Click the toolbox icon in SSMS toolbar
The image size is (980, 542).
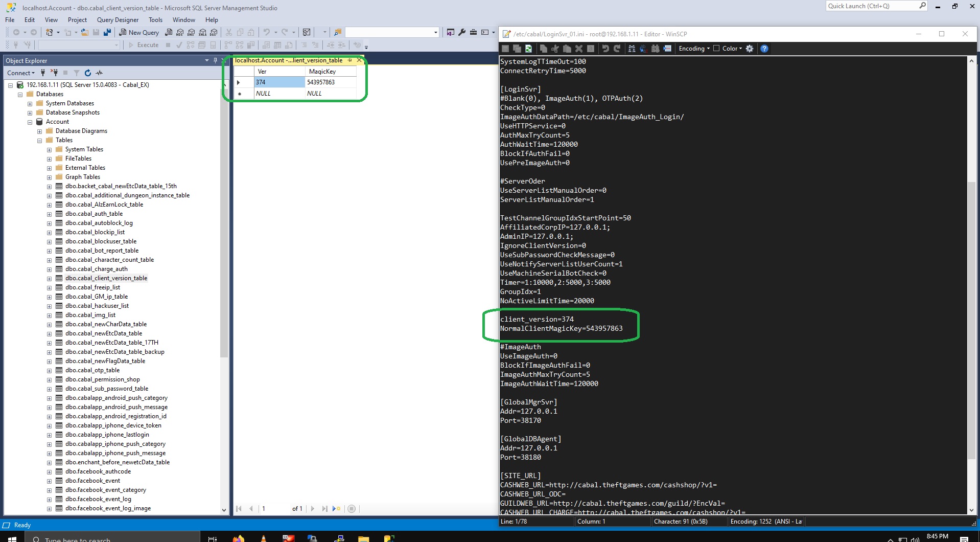(x=473, y=32)
